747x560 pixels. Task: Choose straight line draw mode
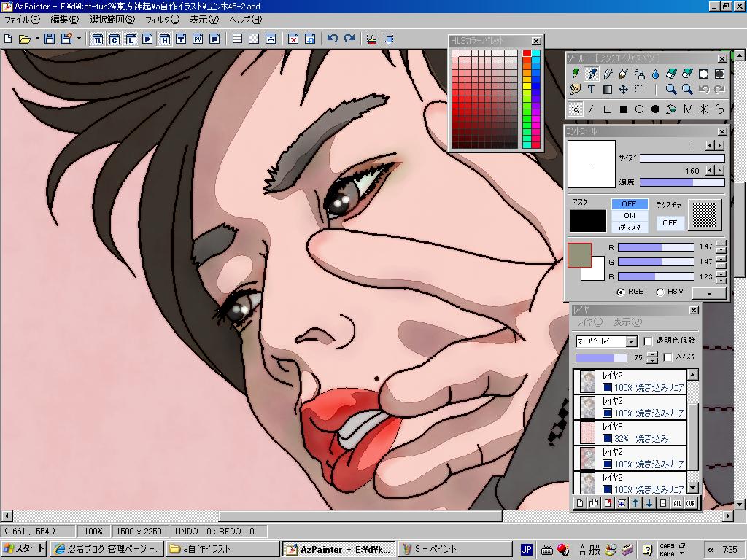(x=591, y=109)
